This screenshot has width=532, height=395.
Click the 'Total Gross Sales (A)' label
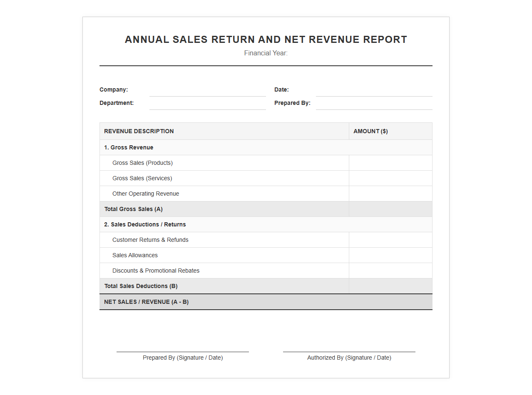point(133,209)
